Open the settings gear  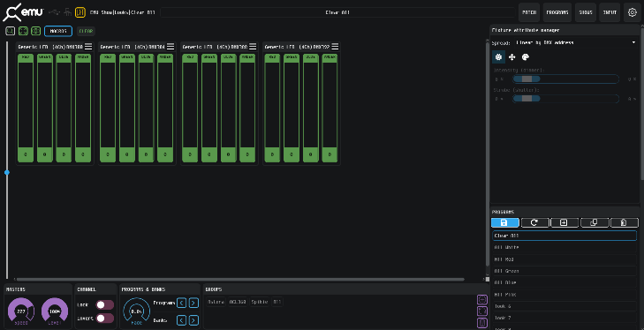633,12
